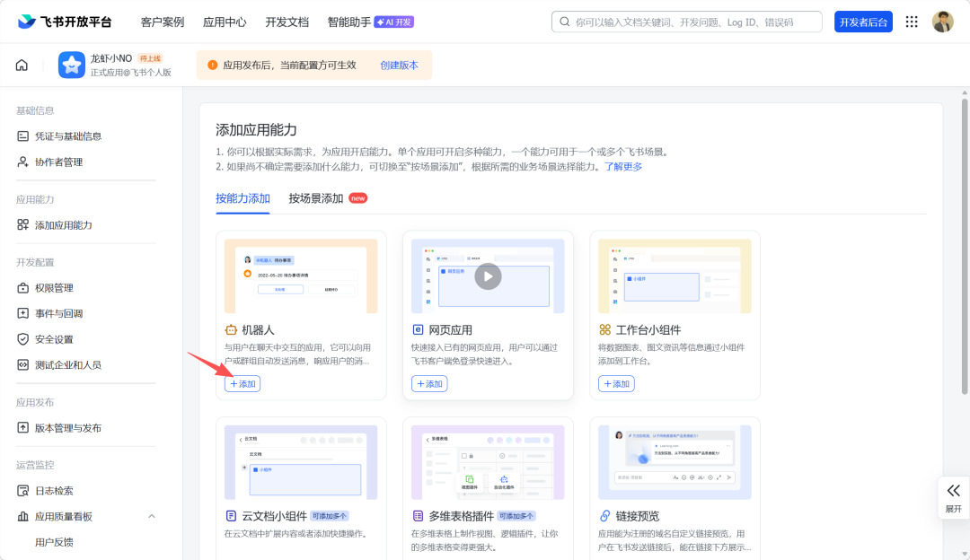970x560 pixels.
Task: Click the 龙虾小NO app logo icon
Action: pos(72,65)
